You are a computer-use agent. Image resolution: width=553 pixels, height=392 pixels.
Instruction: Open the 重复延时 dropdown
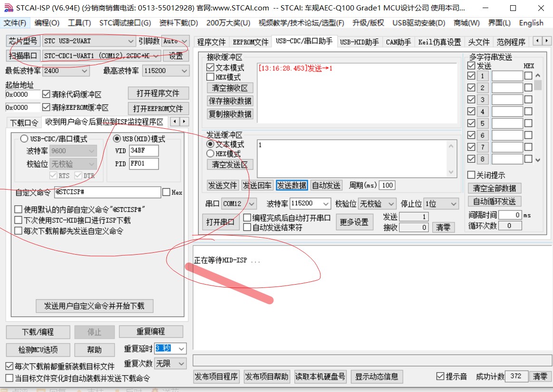coord(181,349)
